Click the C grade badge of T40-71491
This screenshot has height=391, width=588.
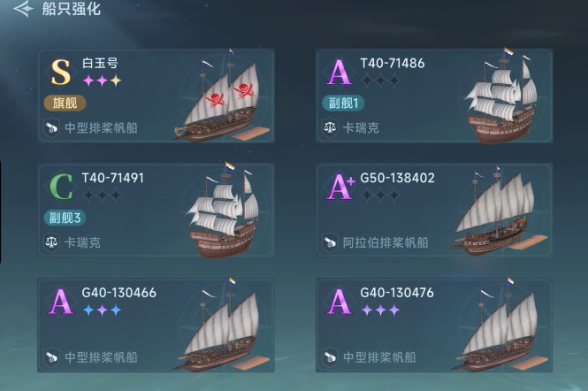(x=61, y=186)
